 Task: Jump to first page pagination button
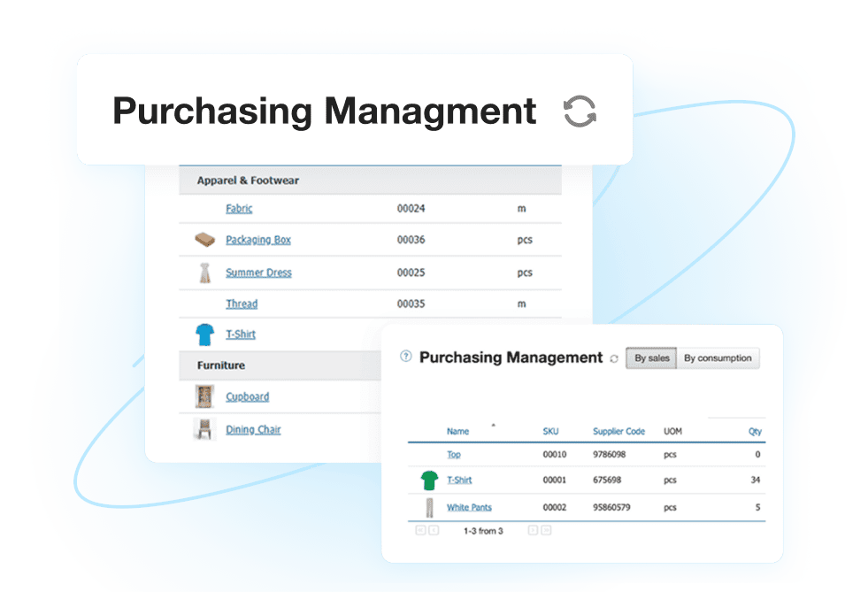pos(420,531)
